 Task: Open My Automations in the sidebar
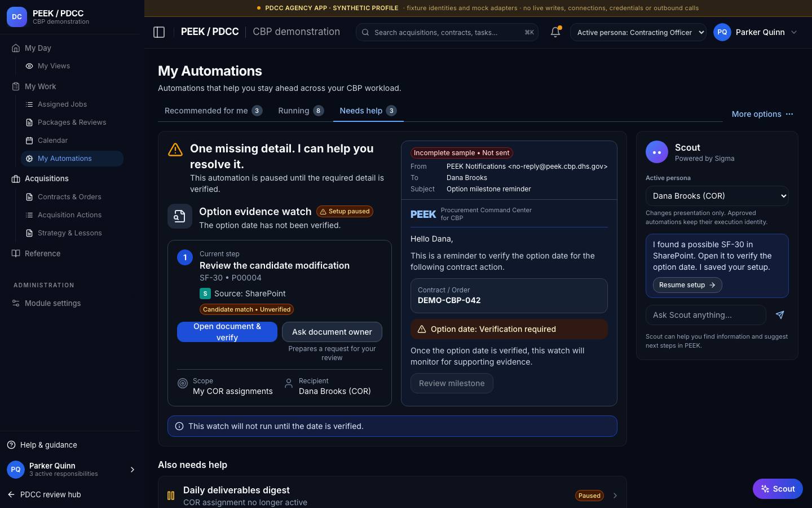pyautogui.click(x=72, y=159)
